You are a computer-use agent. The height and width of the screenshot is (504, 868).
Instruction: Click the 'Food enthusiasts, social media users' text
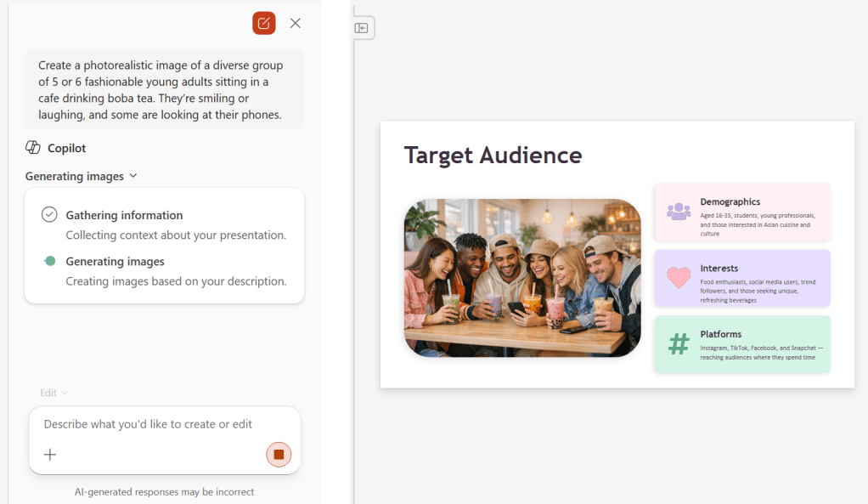[758, 291]
